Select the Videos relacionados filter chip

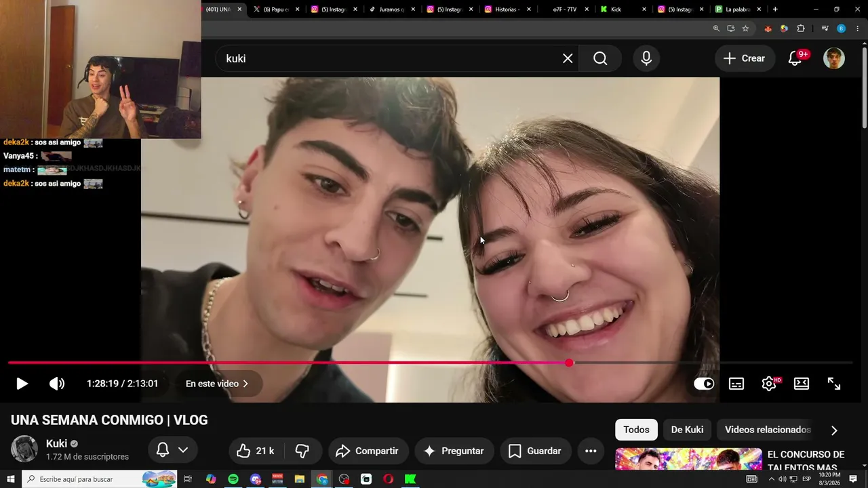(x=768, y=430)
